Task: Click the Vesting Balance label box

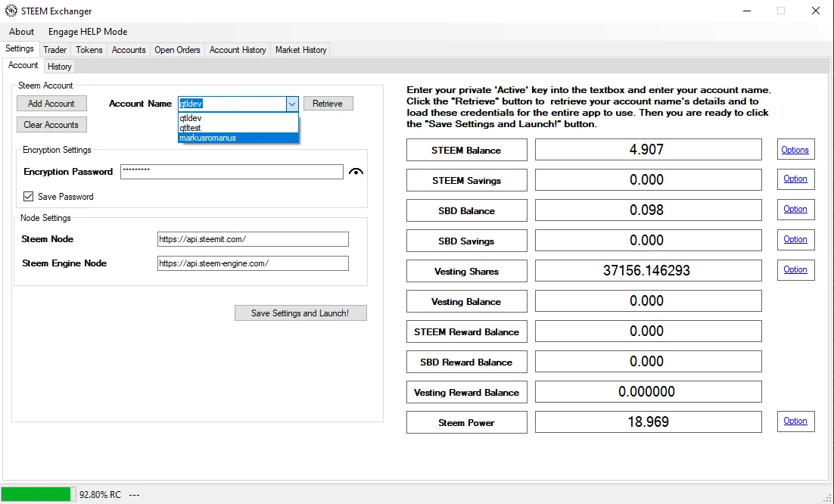Action: (466, 301)
